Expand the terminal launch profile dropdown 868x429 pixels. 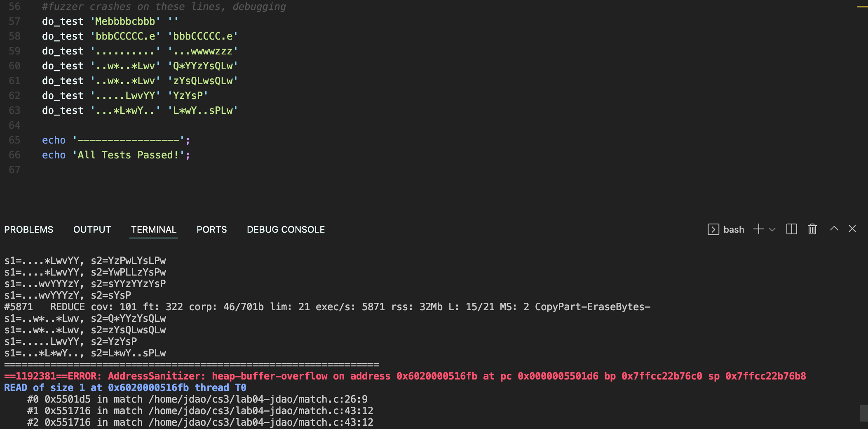[772, 230]
